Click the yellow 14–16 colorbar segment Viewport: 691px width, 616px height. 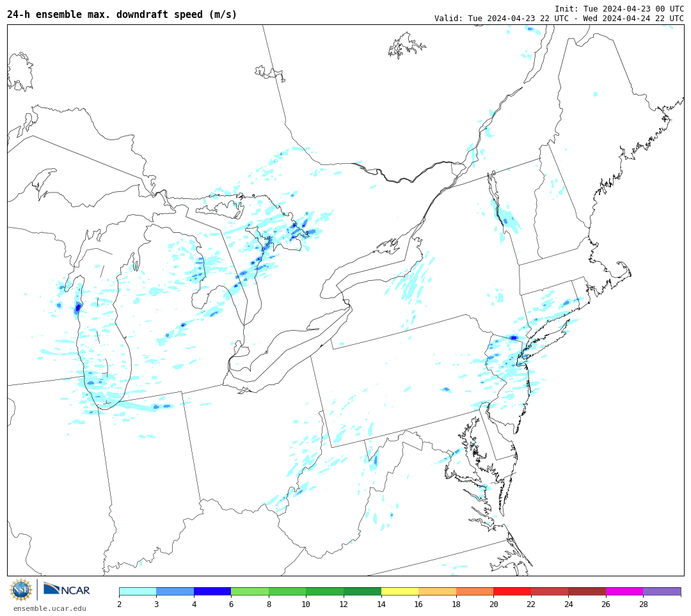pos(400,591)
